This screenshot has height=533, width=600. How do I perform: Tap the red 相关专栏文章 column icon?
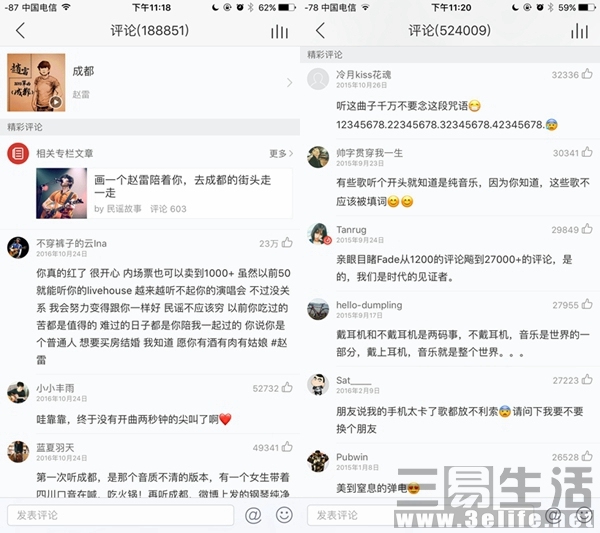18,153
